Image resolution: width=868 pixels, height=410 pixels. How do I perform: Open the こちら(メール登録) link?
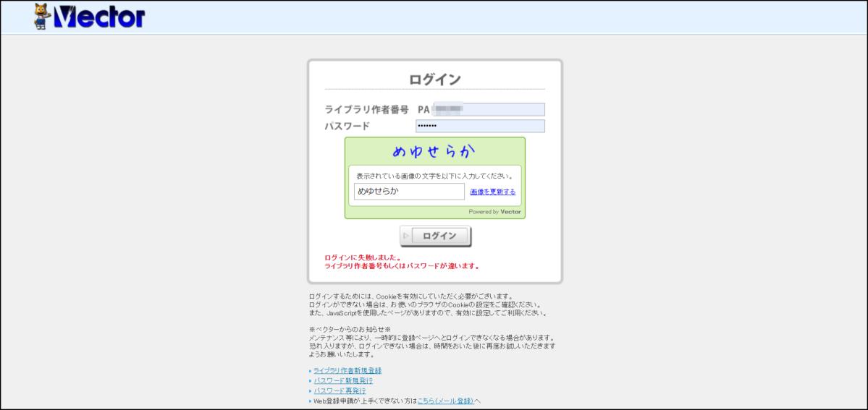coord(445,401)
